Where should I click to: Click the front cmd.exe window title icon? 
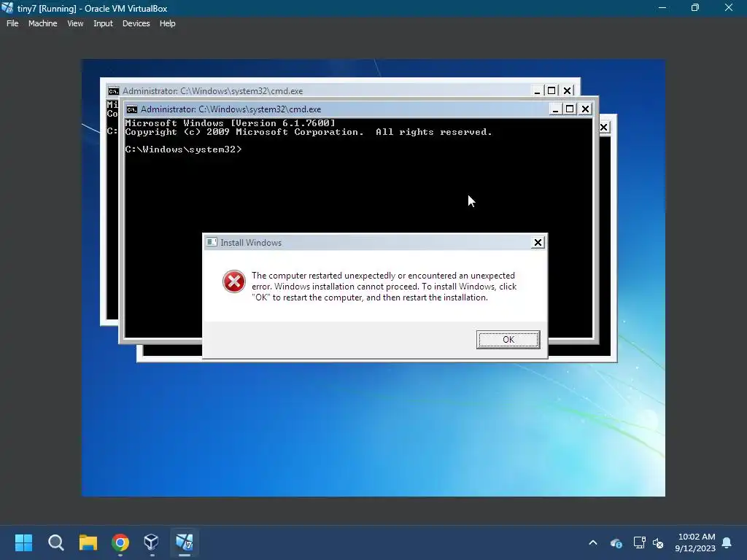[x=132, y=109]
